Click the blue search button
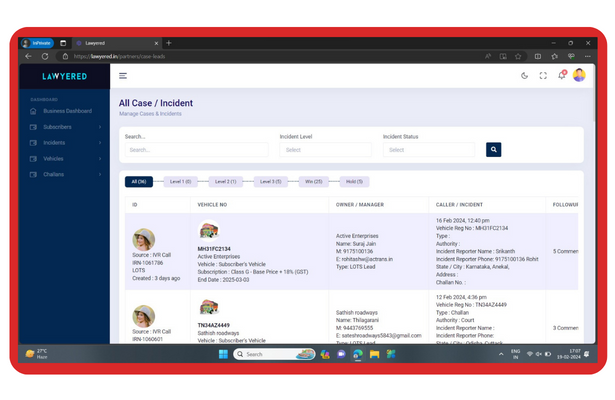 point(493,150)
